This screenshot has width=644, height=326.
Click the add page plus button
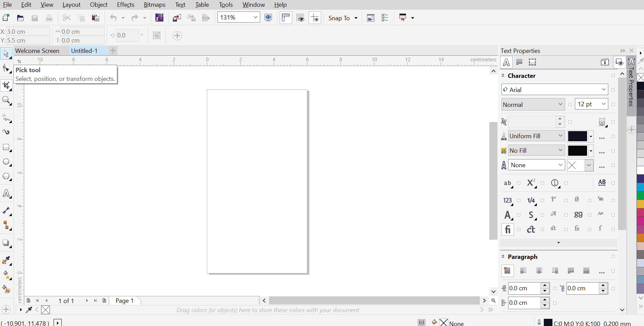click(x=113, y=50)
